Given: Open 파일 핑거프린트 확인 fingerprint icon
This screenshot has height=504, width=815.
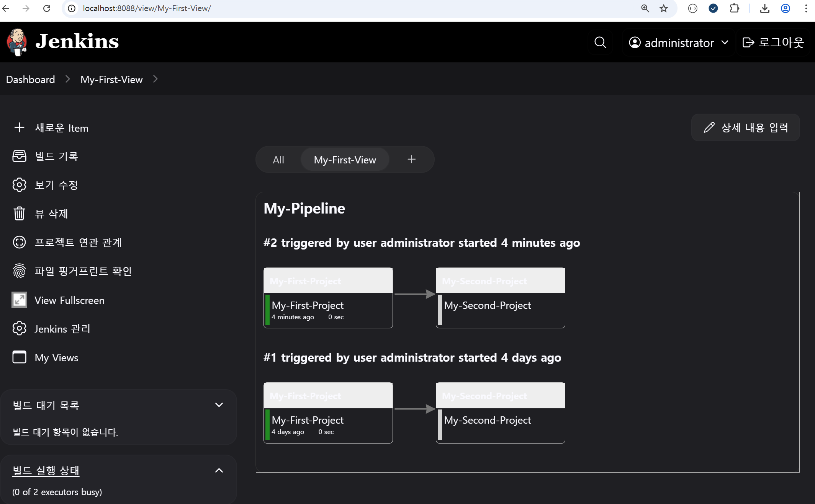Looking at the screenshot, I should pyautogui.click(x=19, y=271).
